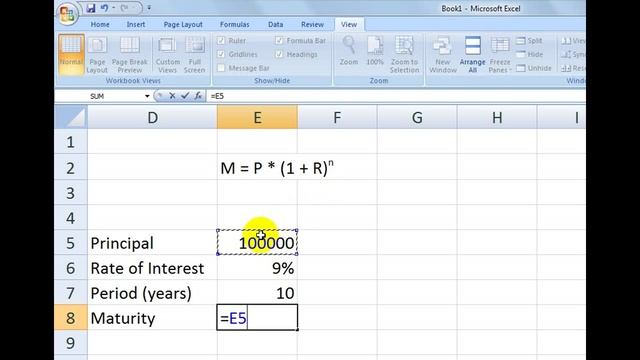The width and height of the screenshot is (640, 360).
Task: Open the Formulas ribbon tab
Action: 234,24
